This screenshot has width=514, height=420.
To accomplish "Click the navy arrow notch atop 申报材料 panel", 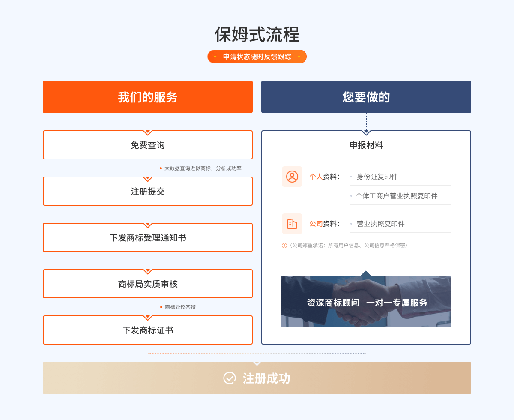I will tap(366, 132).
